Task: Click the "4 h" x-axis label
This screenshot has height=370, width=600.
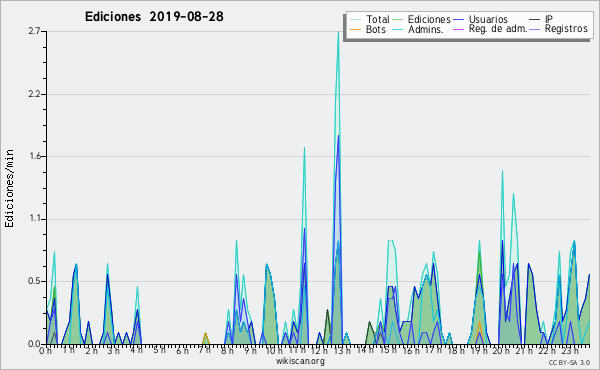Action: [x=136, y=350]
